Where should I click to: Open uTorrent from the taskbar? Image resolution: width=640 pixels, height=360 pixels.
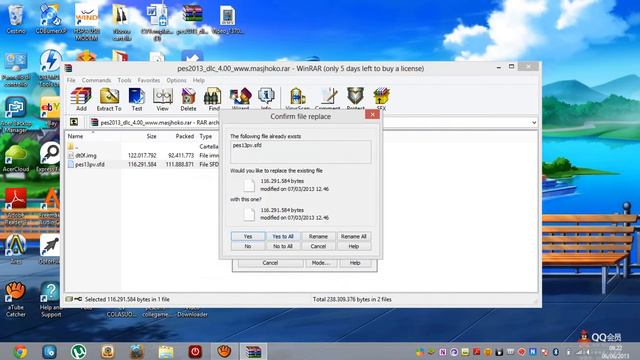pos(78,351)
